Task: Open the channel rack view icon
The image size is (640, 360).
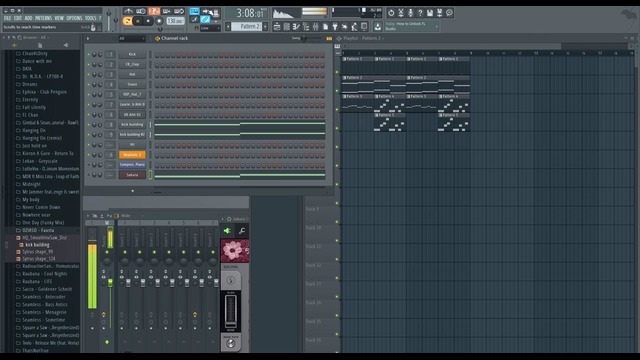Action: click(x=287, y=27)
